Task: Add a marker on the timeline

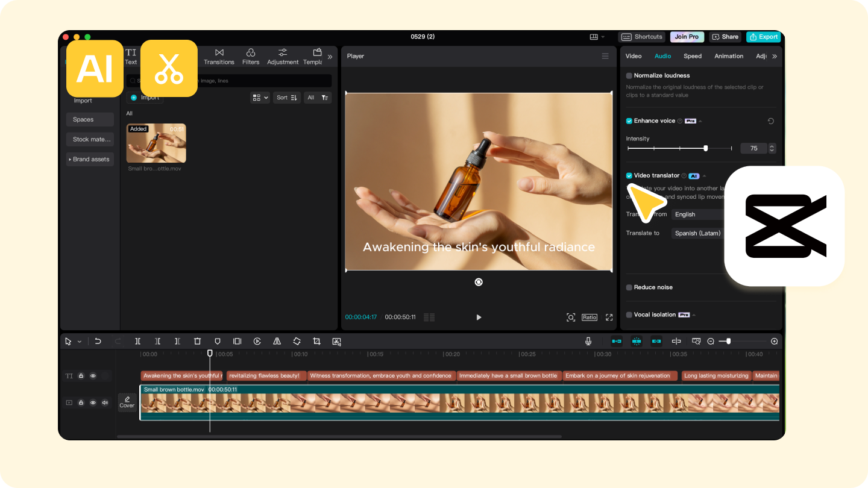Action: pos(218,341)
